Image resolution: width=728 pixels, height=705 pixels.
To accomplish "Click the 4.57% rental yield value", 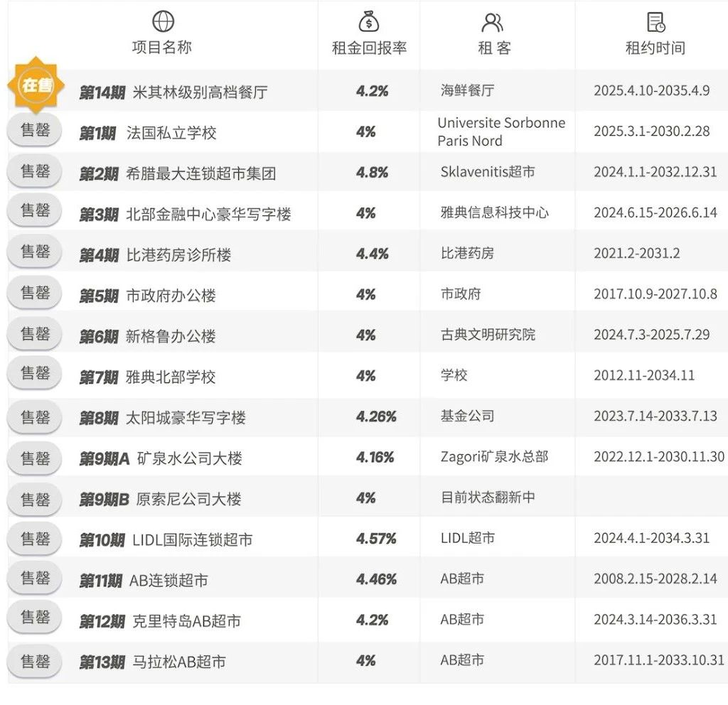I will click(x=376, y=539).
